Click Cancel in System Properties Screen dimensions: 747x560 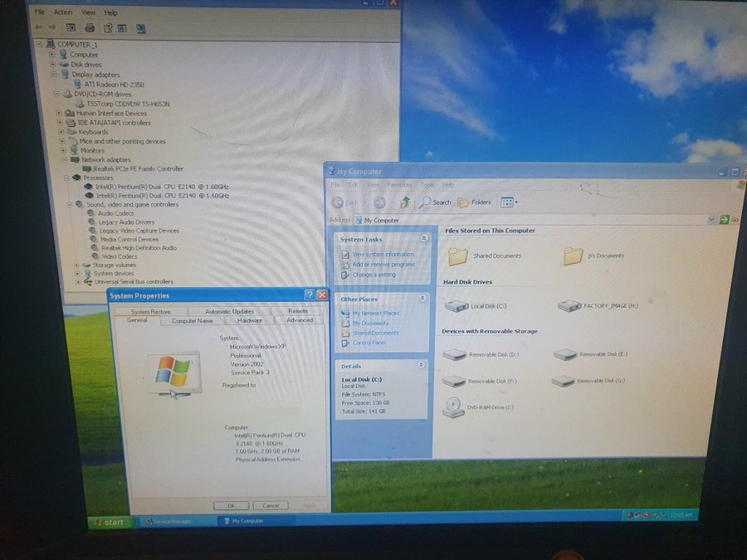(271, 505)
